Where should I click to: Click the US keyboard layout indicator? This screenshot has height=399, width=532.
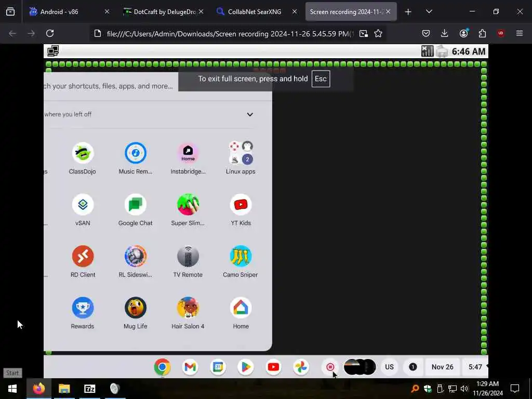(389, 367)
